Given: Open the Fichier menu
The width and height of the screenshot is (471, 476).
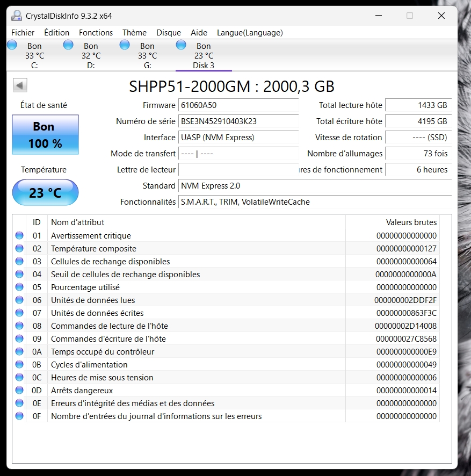Looking at the screenshot, I should tap(23, 32).
